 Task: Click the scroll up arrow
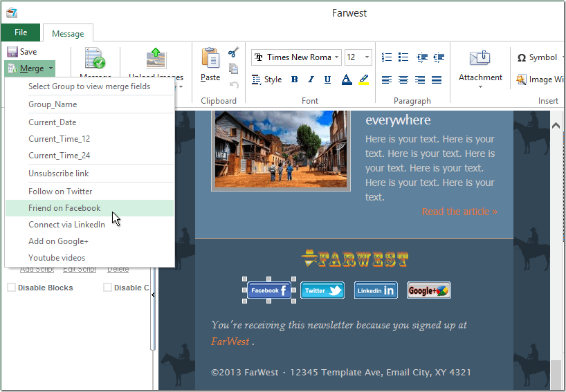click(556, 126)
